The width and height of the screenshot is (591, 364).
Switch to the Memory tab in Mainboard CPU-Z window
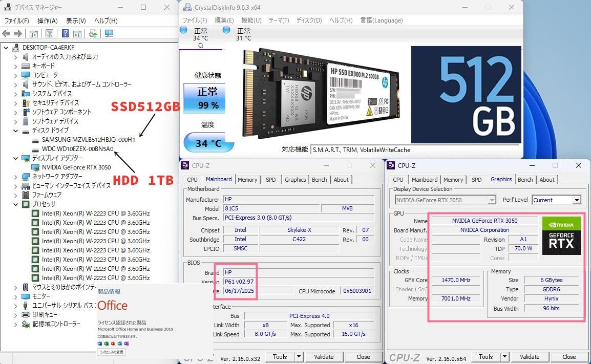247,180
